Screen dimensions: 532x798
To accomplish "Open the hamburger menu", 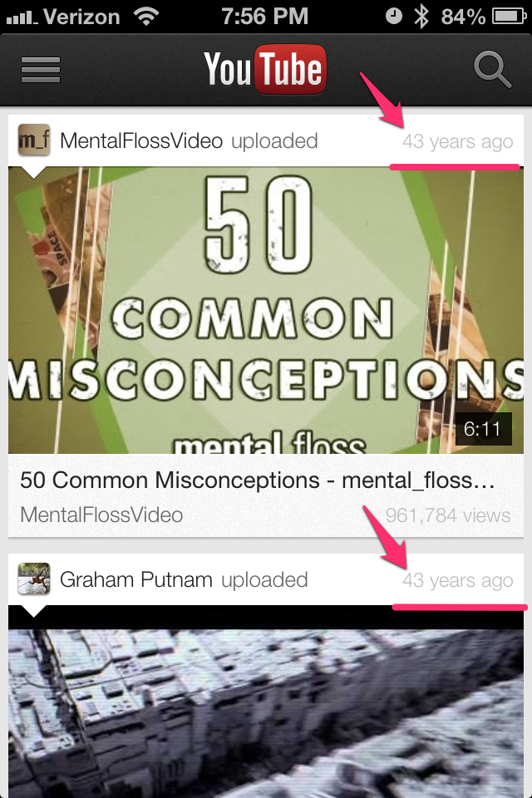I will pyautogui.click(x=41, y=70).
